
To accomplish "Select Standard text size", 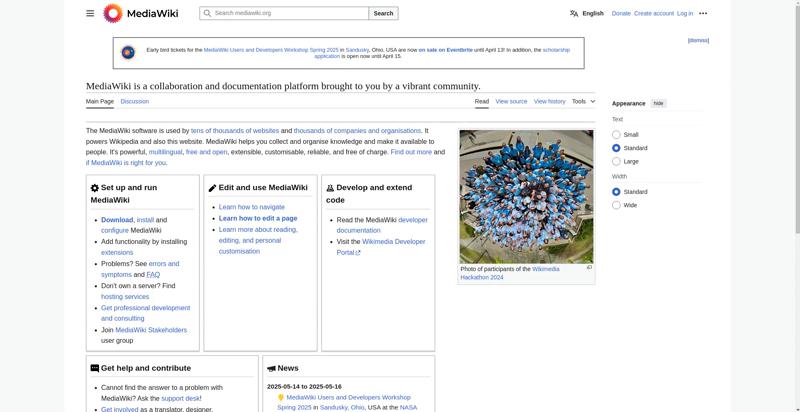I will (x=616, y=148).
